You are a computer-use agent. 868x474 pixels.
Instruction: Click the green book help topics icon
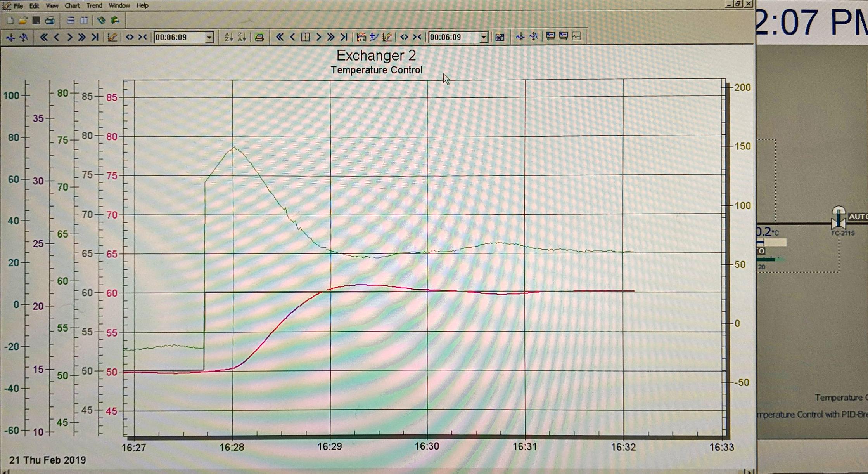[x=101, y=21]
